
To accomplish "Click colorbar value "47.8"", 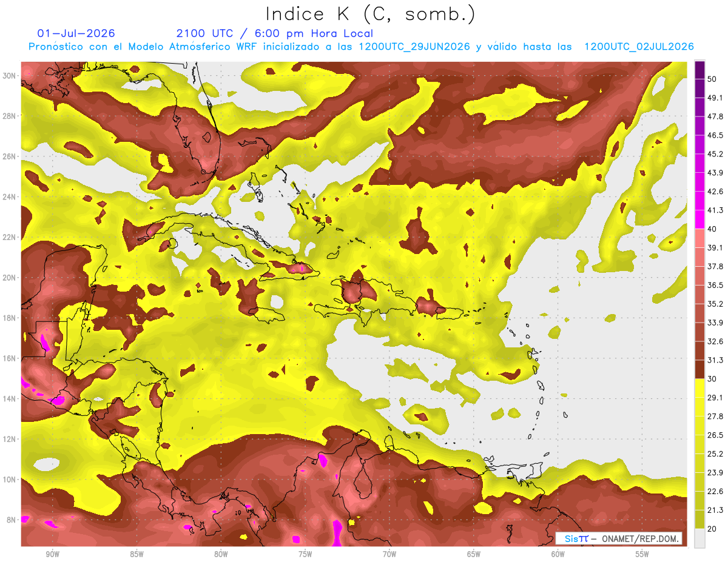I will 715,116.
